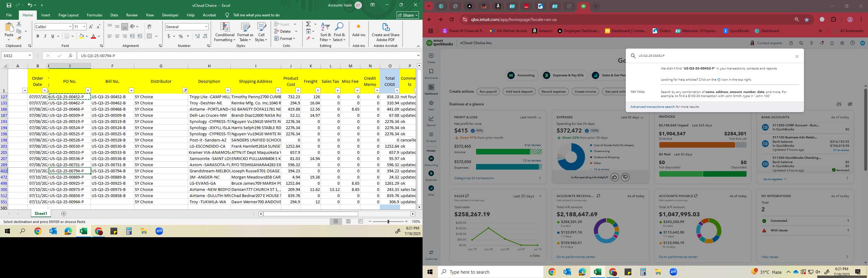Click the AutoSum sigma icon
Viewport: 868px width, 278px height.
click(308, 24)
